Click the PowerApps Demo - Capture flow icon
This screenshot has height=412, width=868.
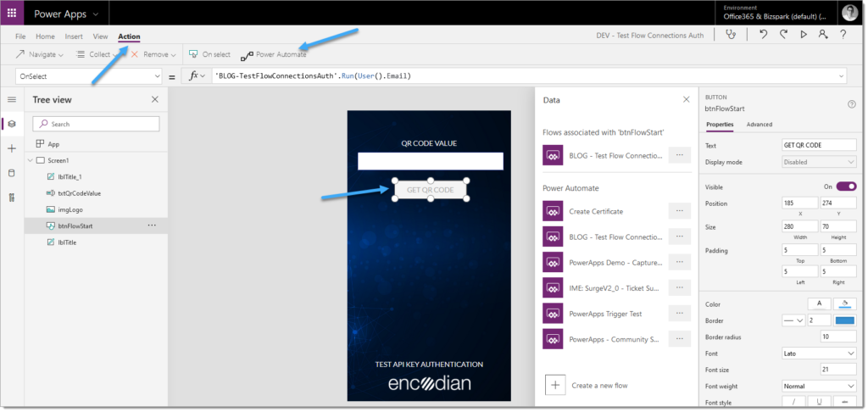pyautogui.click(x=553, y=263)
